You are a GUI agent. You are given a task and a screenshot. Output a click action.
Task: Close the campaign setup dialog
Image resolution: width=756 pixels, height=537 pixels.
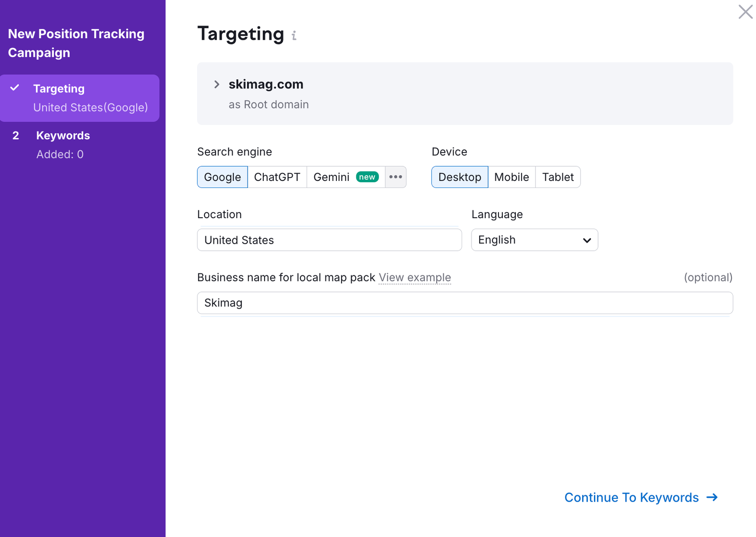click(x=745, y=12)
